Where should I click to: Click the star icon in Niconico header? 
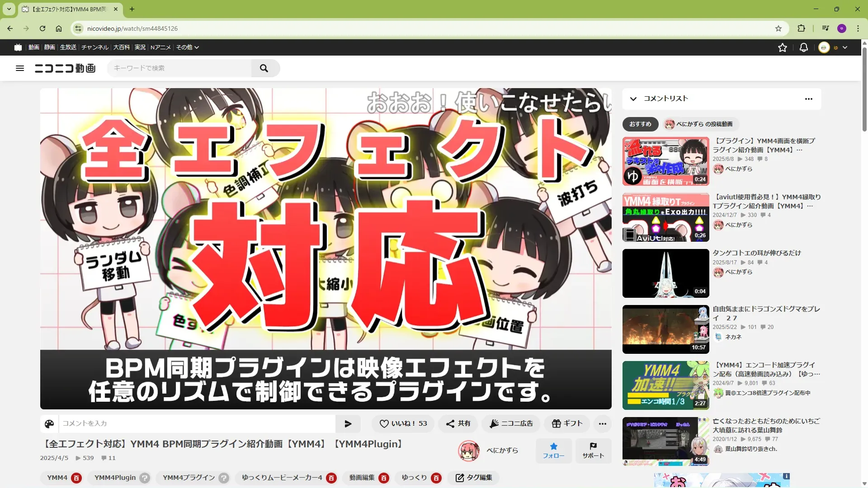[783, 47]
